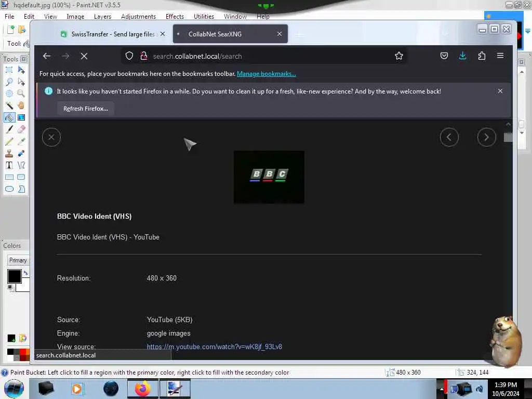Select the Clone Stamp tool
532x399 pixels.
9,153
